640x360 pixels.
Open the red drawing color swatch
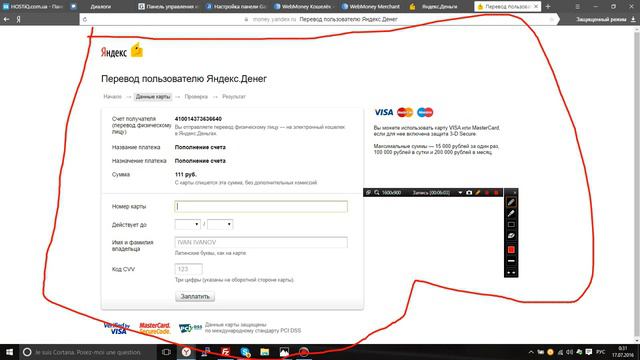(511, 249)
